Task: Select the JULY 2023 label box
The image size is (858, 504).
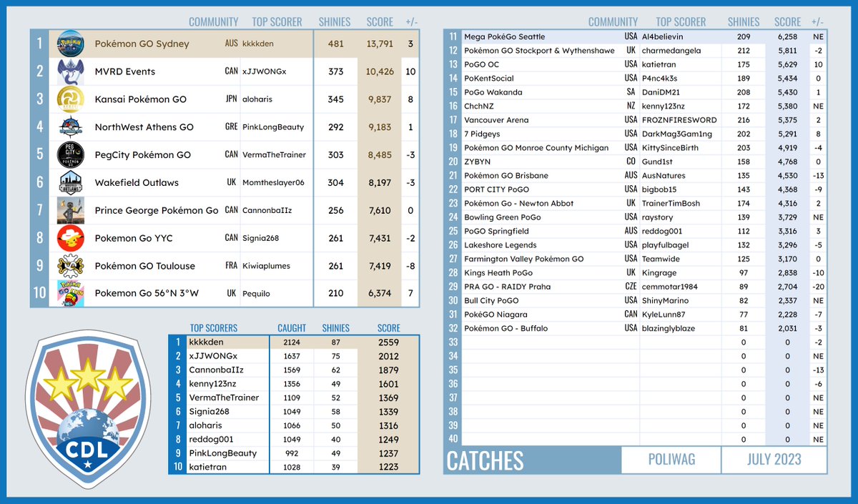Action: coord(774,459)
